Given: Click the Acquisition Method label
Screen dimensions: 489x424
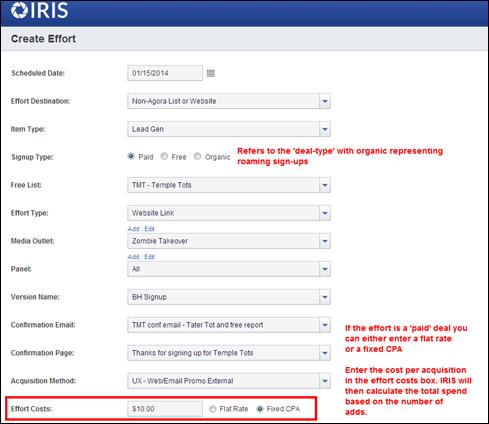Looking at the screenshot, I should pos(43,381).
